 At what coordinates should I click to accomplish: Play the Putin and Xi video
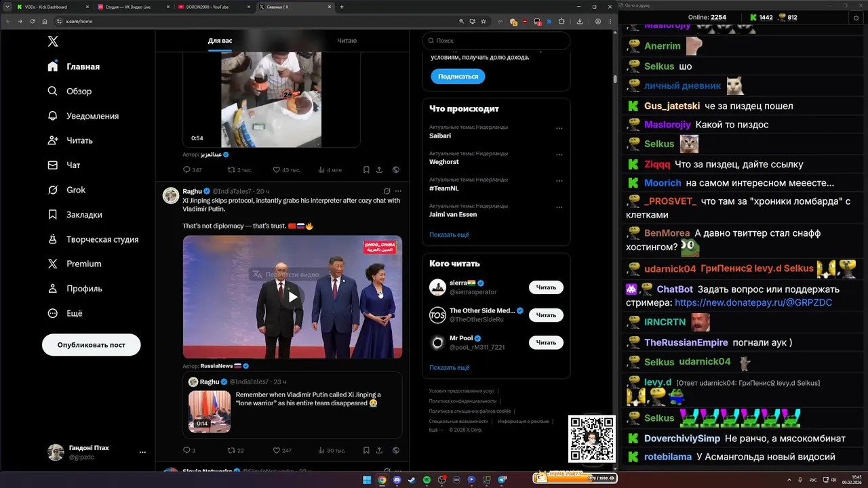(x=293, y=297)
